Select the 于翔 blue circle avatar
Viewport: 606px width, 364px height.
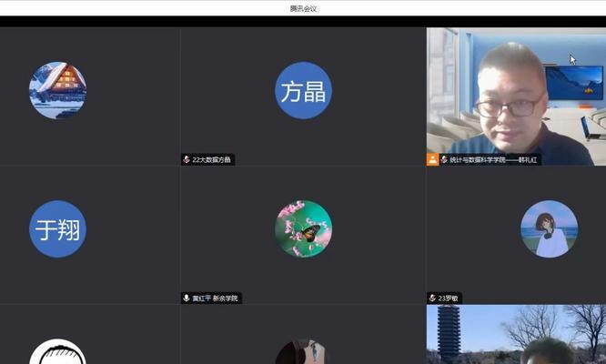[x=58, y=228]
